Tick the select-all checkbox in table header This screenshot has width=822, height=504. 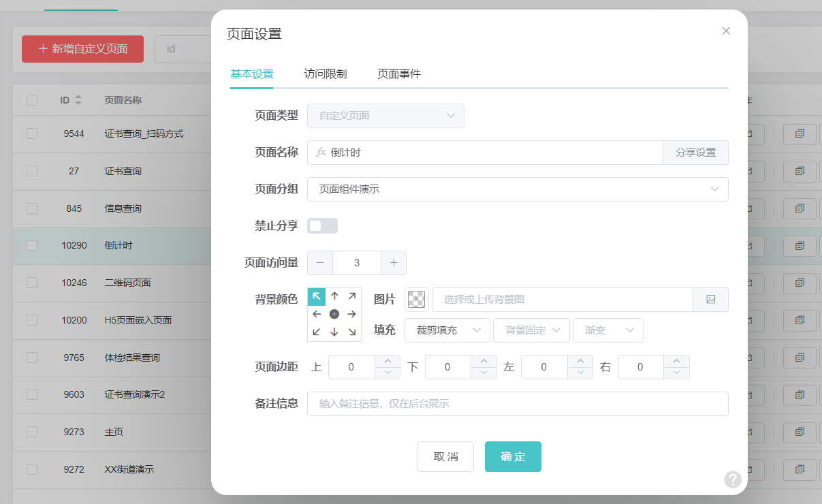[x=32, y=100]
